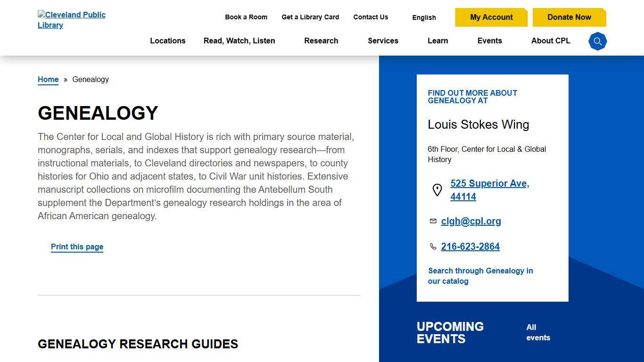Screen dimensions: 644x362
Task: Click the Read, Watch, Listen navigation item
Action: (x=239, y=41)
